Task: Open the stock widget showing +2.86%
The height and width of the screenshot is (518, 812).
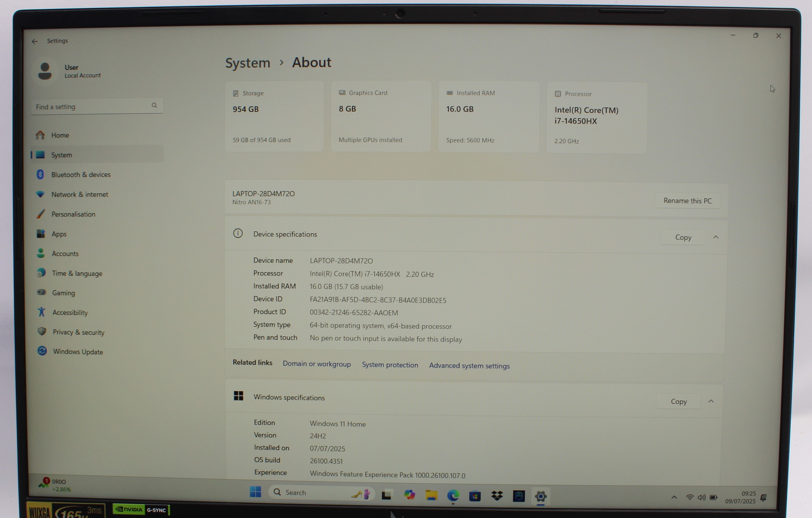Action: tap(55, 485)
